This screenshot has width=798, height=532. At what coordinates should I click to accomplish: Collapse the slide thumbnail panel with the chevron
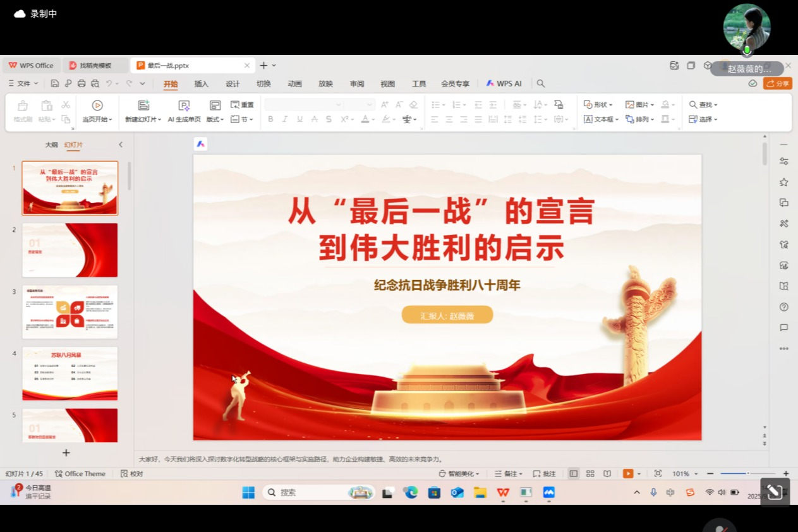pyautogui.click(x=121, y=145)
